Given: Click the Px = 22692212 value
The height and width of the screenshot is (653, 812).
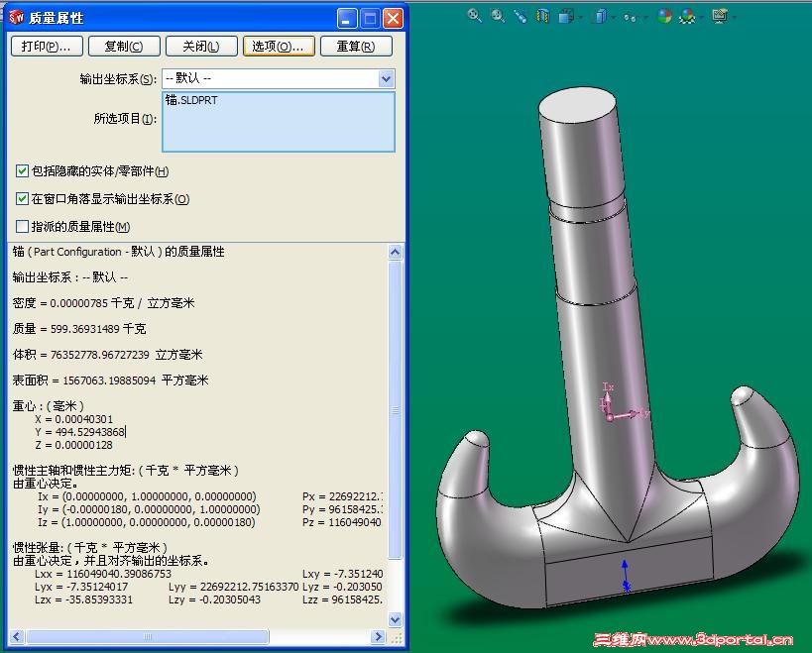Looking at the screenshot, I should (343, 496).
